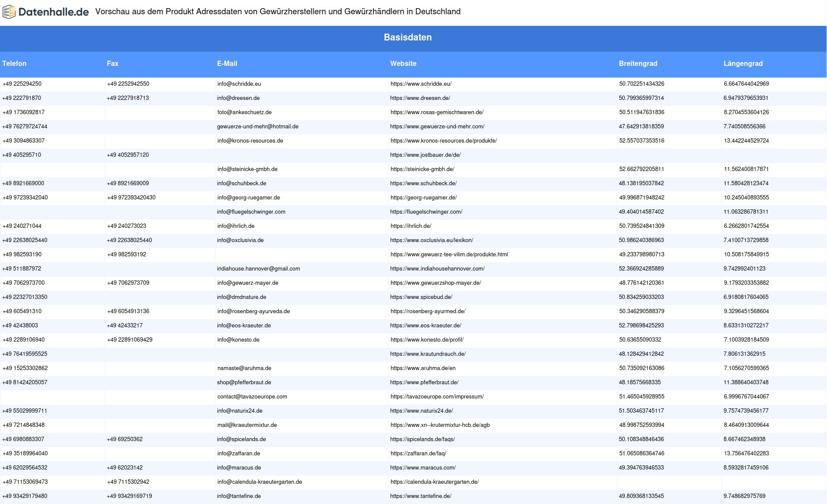Image resolution: width=827 pixels, height=504 pixels.
Task: Click email info@dmdnature.de
Action: pyautogui.click(x=242, y=297)
